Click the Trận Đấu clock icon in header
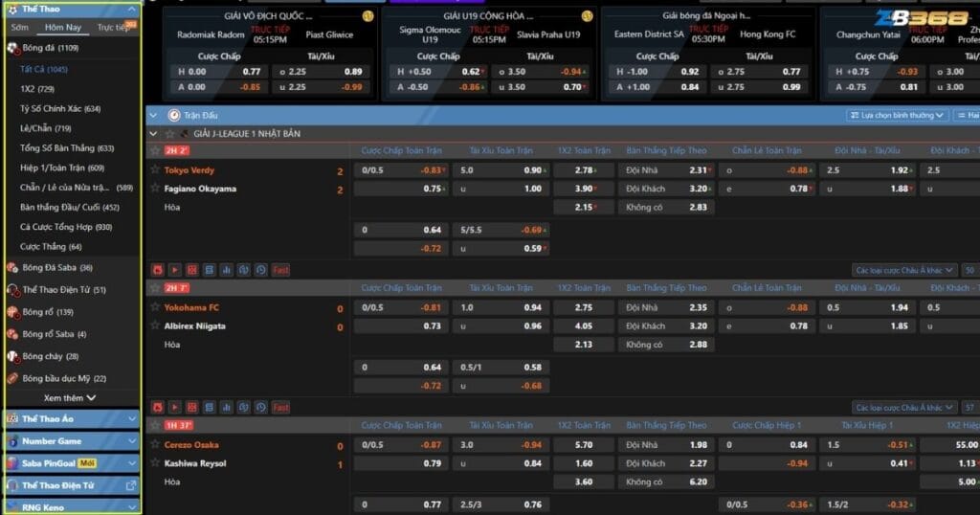 tap(173, 115)
